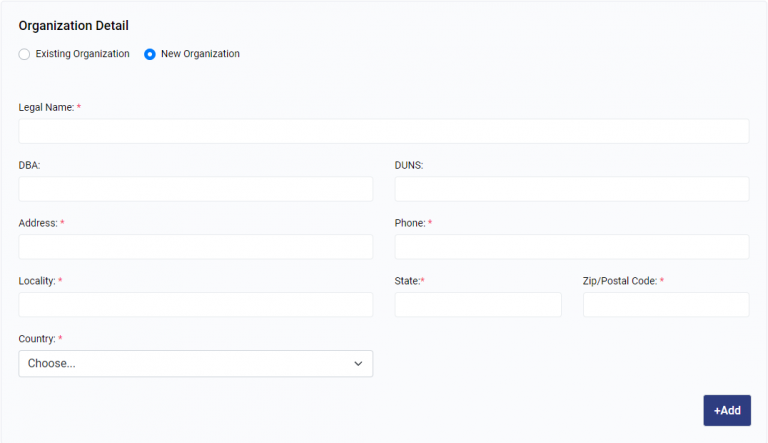Click the State text field
The height and width of the screenshot is (443, 768).
(x=478, y=305)
